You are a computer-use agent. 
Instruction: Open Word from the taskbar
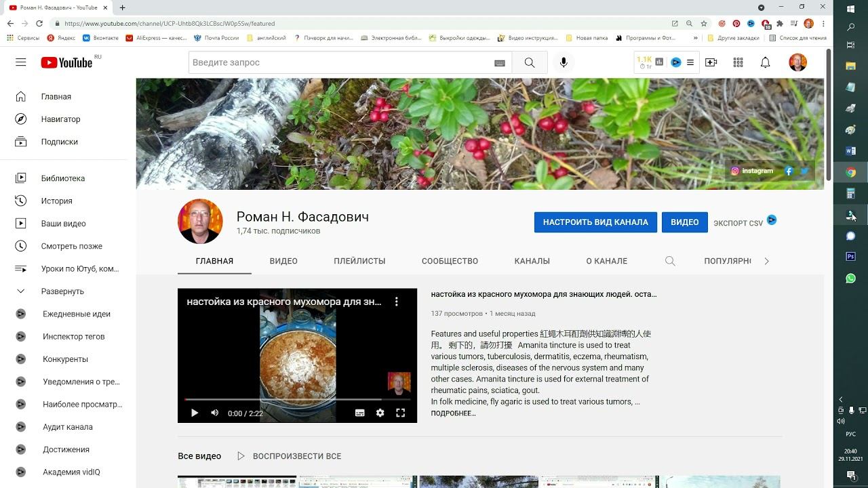[x=851, y=150]
